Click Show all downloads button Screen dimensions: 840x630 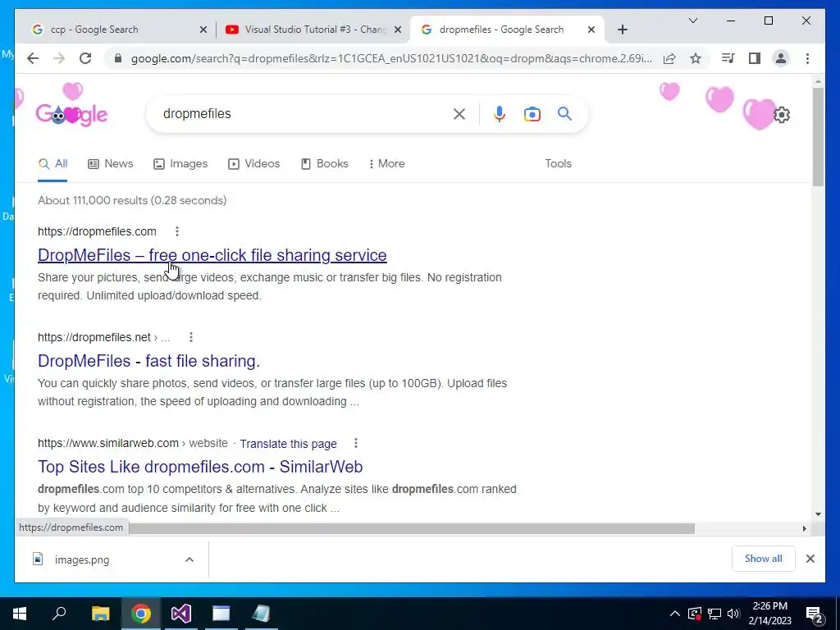pyautogui.click(x=764, y=559)
